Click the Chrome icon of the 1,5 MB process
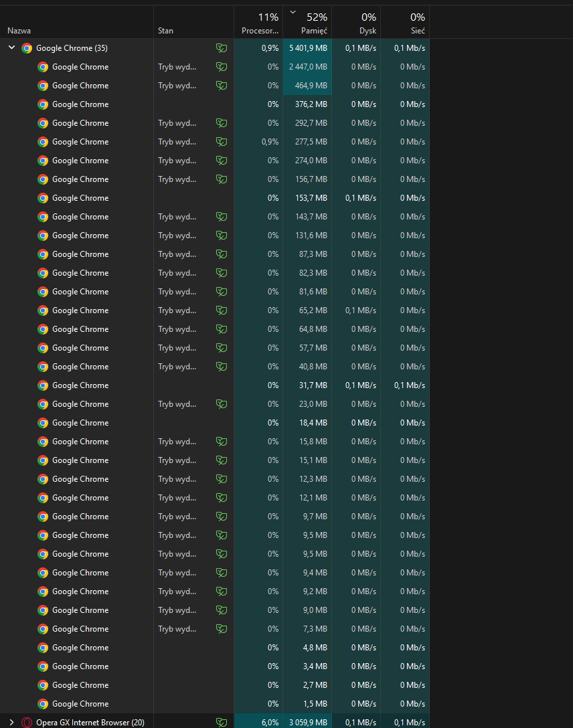The image size is (573, 728). click(43, 704)
